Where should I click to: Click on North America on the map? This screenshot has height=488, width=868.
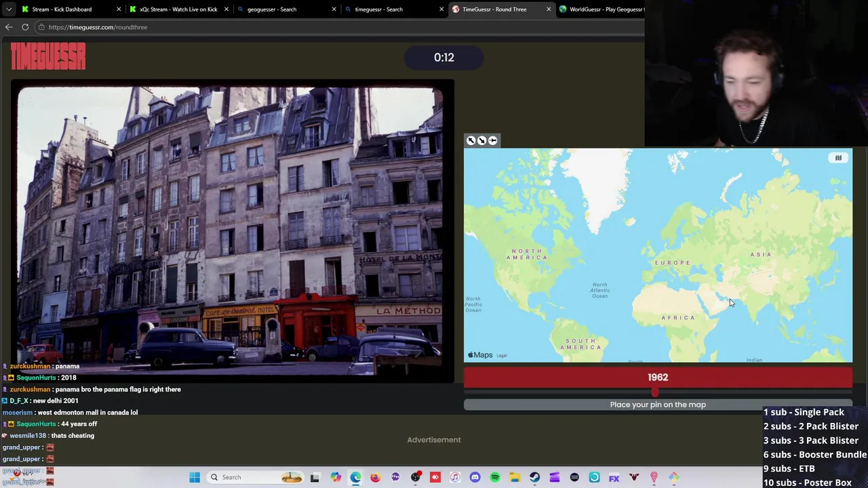pos(527,254)
